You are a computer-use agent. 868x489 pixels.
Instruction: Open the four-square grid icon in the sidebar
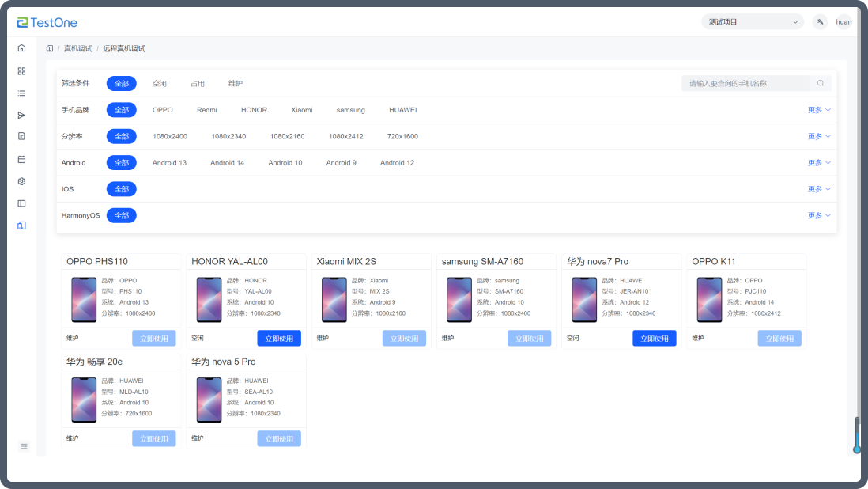pos(21,71)
